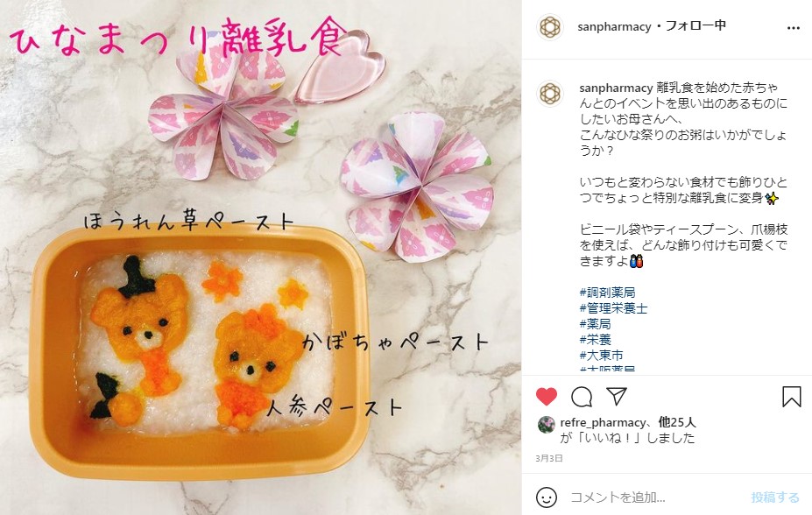Click the sanpharmacy avatar beside the caption

tap(550, 94)
